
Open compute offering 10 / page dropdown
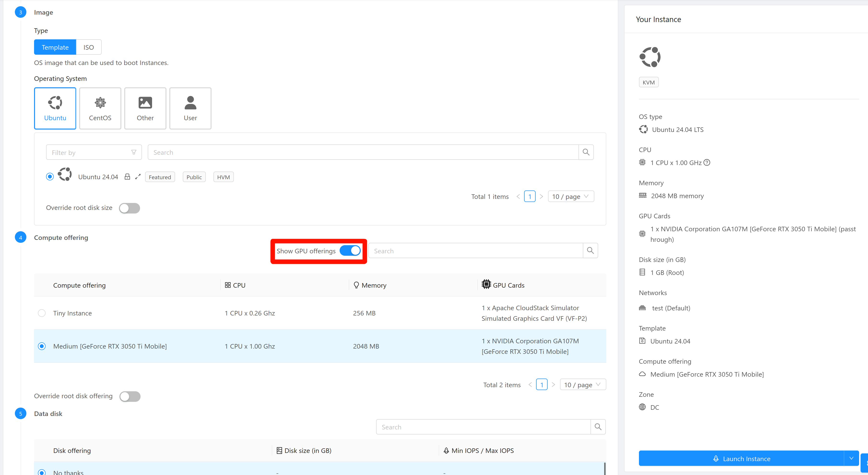coord(583,385)
